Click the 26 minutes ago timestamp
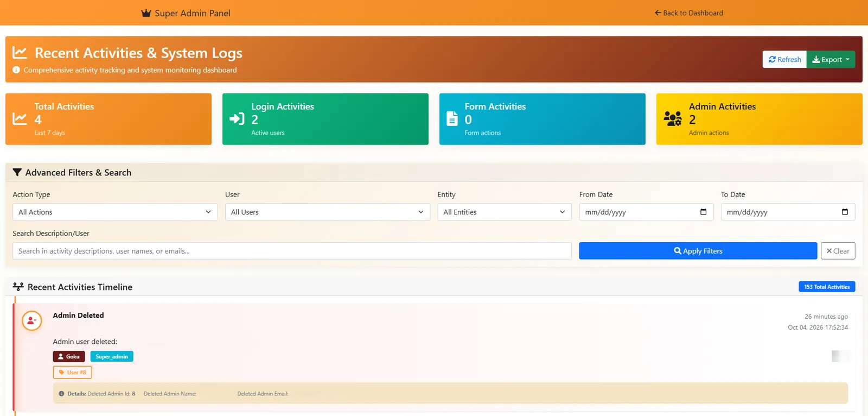This screenshot has height=416, width=868. click(x=826, y=317)
